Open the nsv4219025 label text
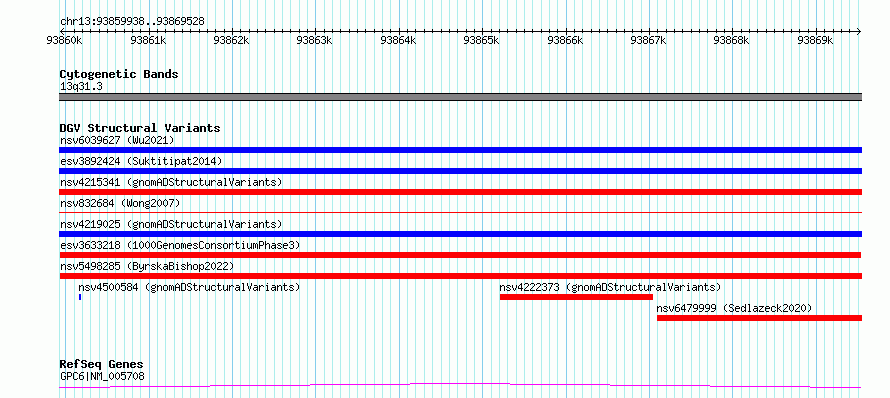890x398 pixels. (171, 224)
